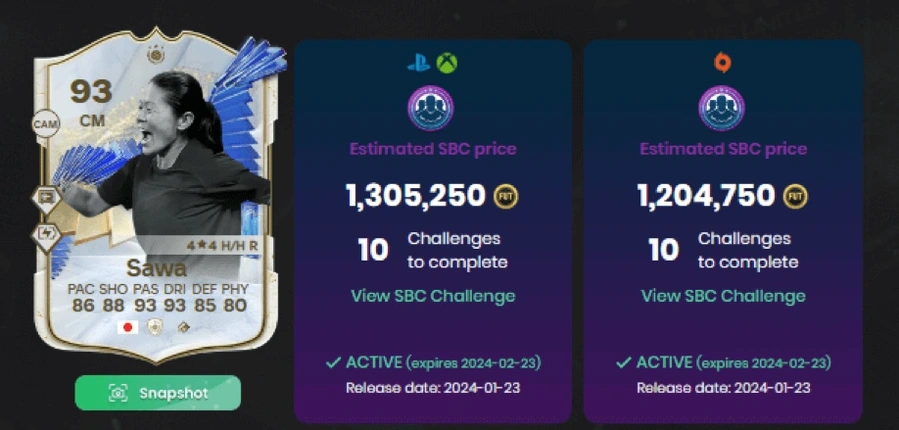
Task: Click the camera icon in Snapshot button
Action: pos(118,393)
